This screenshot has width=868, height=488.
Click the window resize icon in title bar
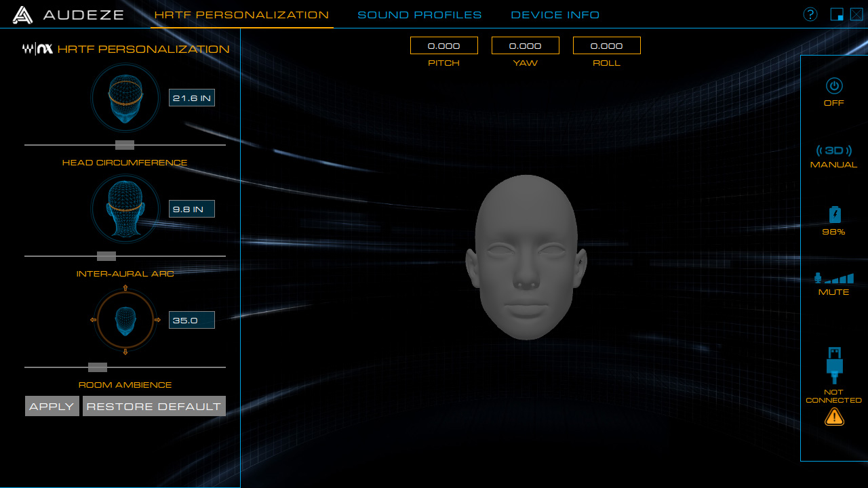point(837,14)
